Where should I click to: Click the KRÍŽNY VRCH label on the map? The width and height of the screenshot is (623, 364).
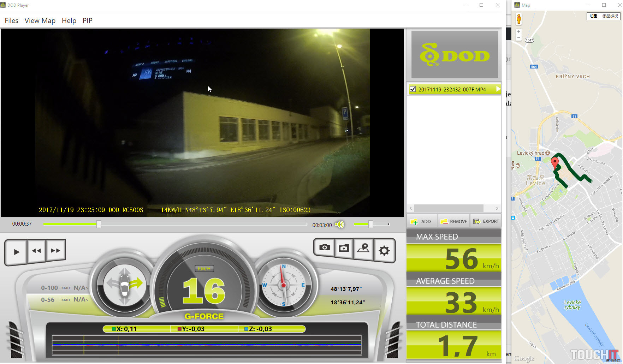pos(572,77)
